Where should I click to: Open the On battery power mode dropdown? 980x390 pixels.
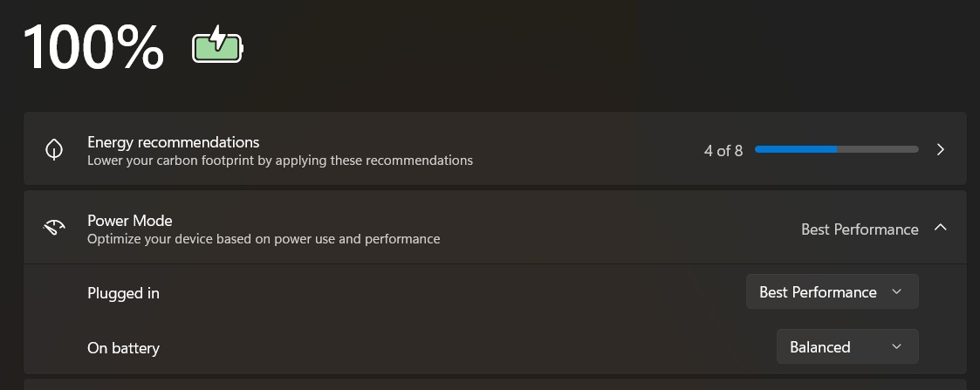tap(846, 347)
